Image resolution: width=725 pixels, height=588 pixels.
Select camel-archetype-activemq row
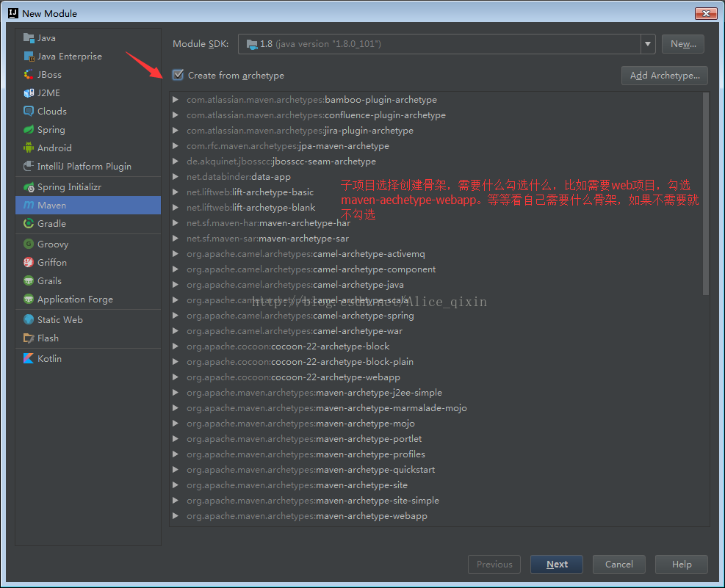coord(436,254)
